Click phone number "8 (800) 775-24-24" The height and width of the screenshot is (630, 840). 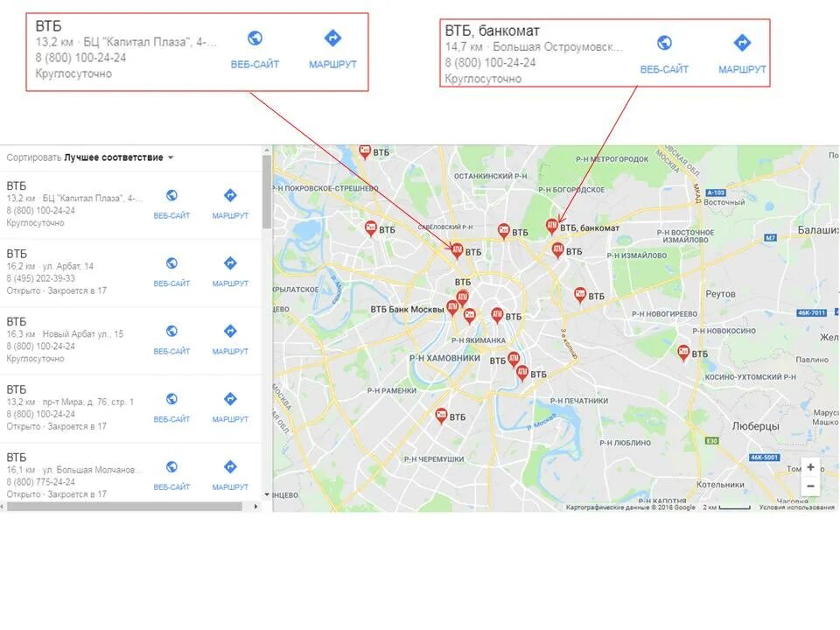(x=41, y=482)
